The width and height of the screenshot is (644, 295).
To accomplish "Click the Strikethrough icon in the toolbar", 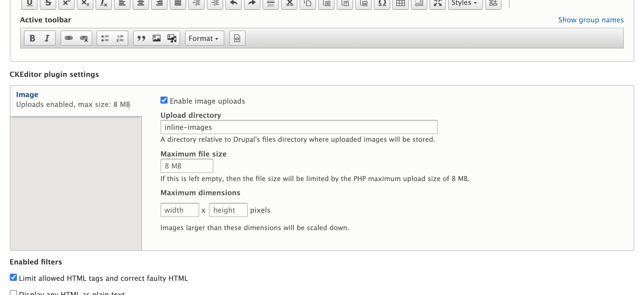I will (x=48, y=3).
